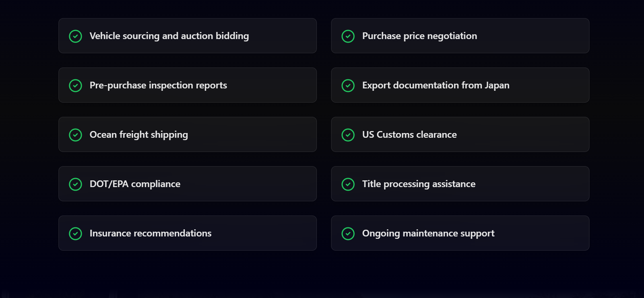This screenshot has width=644, height=298.
Task: Click checkmark icon beside Insurance recommendations
Action: coord(75,234)
